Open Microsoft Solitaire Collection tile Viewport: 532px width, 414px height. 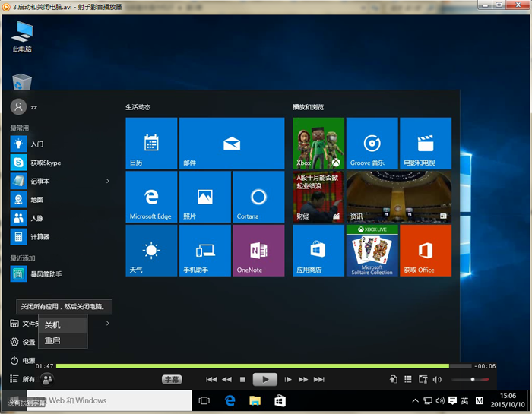(x=372, y=250)
